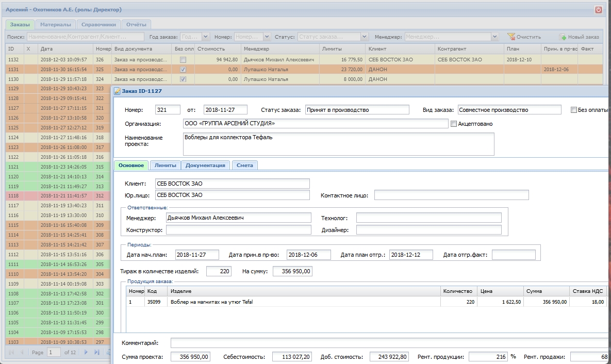
Task: Go to previous page in pager
Action: 22,352
